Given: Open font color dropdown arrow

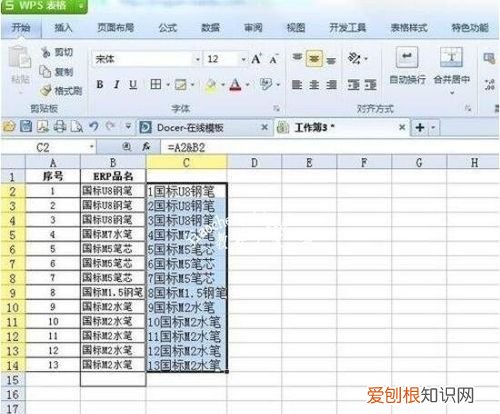Looking at the screenshot, I should click(247, 85).
